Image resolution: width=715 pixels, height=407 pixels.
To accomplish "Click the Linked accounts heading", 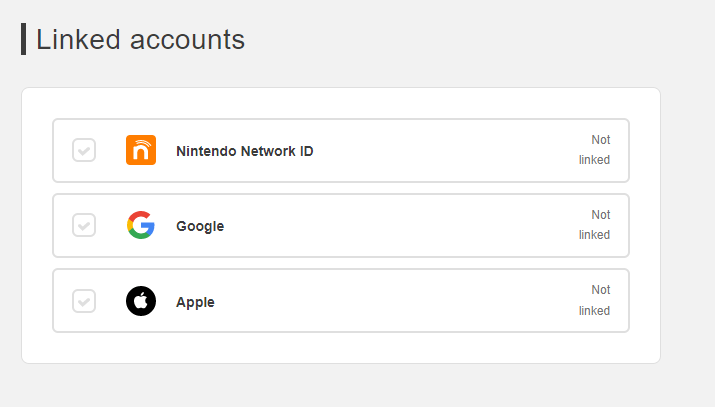I will (x=140, y=40).
